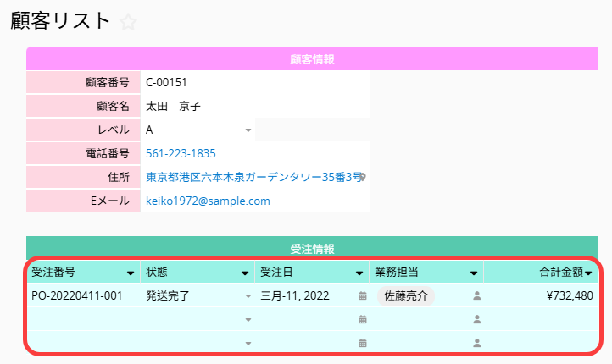Expand the 発送完了 status dropdown
The width and height of the screenshot is (612, 364).
248,296
